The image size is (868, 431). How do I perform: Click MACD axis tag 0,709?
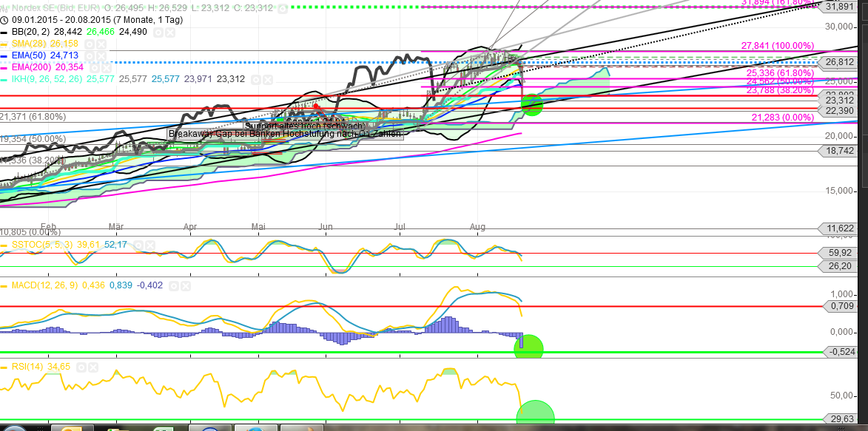click(841, 305)
